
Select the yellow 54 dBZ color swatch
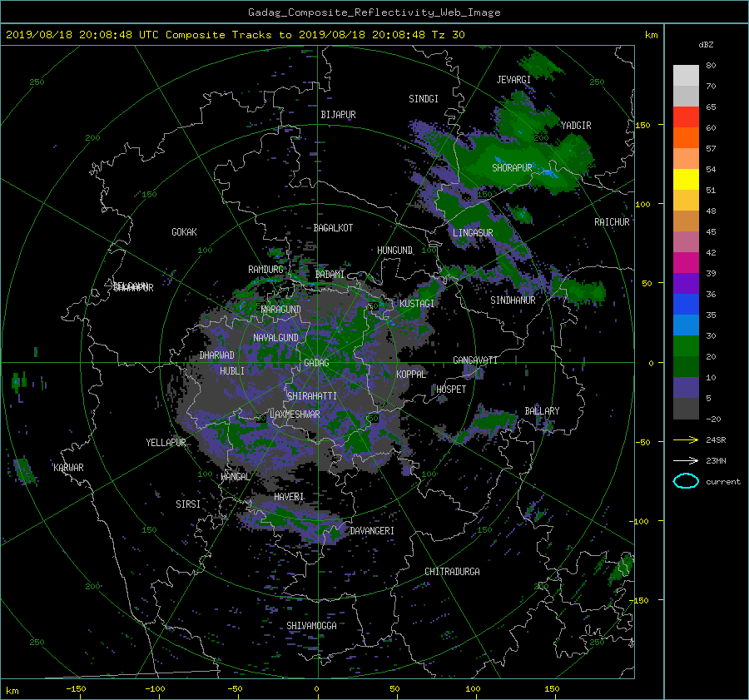(686, 179)
